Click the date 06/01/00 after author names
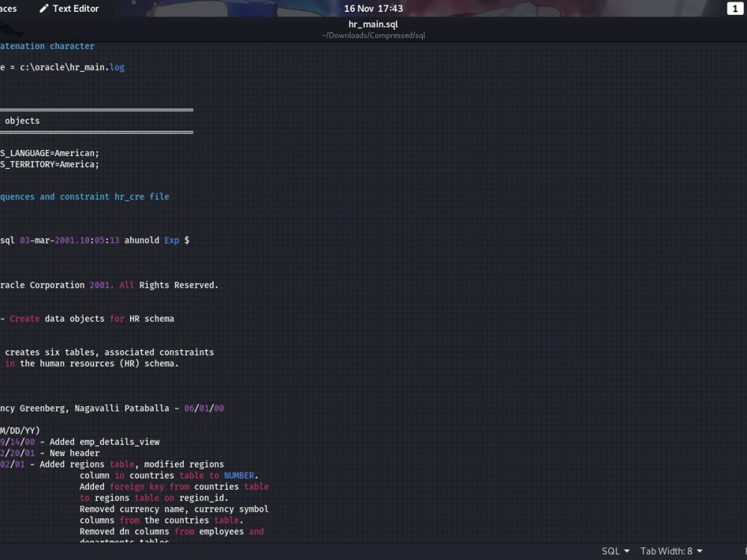 tap(204, 408)
